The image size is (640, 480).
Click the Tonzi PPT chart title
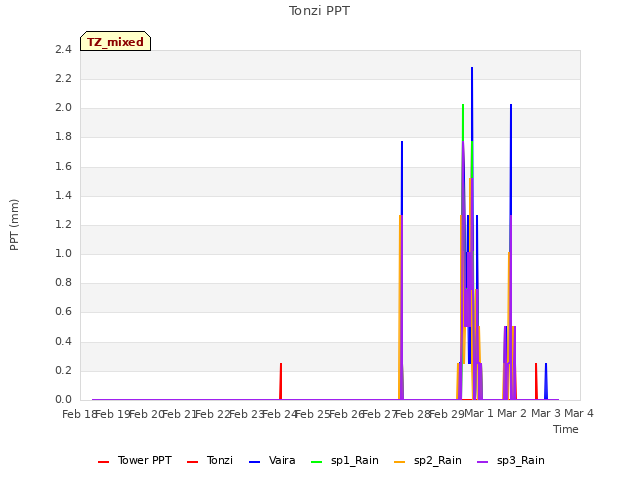point(319,11)
